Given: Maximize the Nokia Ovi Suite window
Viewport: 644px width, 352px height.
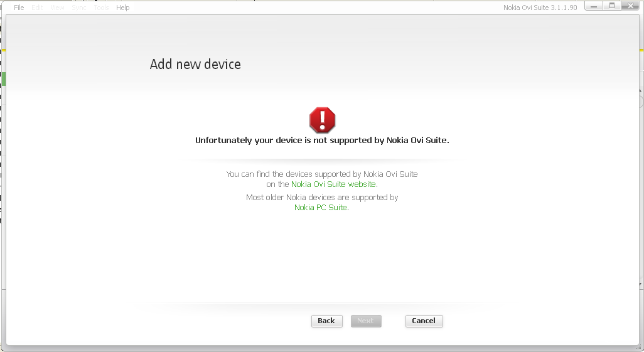Looking at the screenshot, I should pyautogui.click(x=611, y=6).
